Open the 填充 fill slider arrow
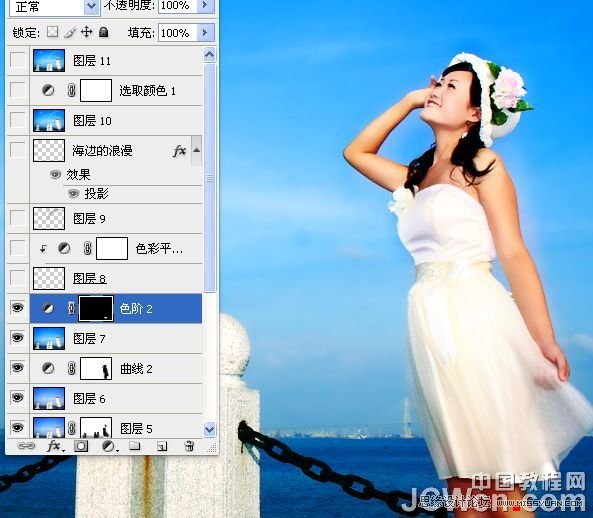Viewport: 593px width, 518px height. coord(206,33)
